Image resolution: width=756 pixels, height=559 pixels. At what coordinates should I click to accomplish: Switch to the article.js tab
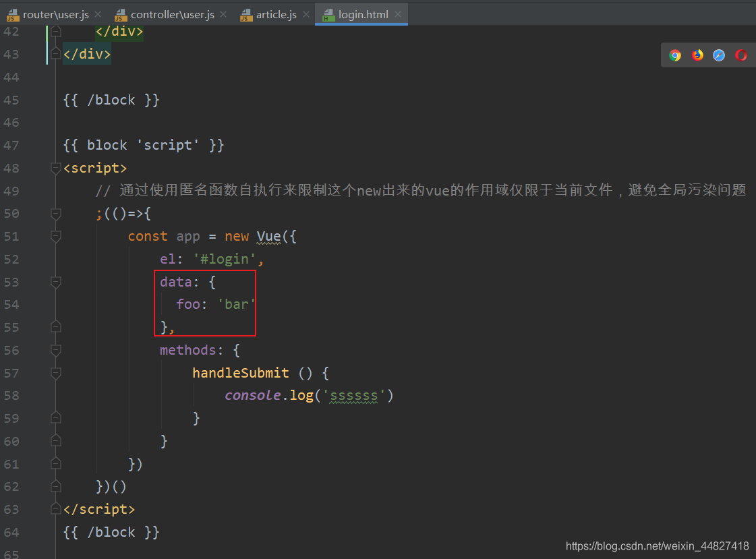click(276, 14)
